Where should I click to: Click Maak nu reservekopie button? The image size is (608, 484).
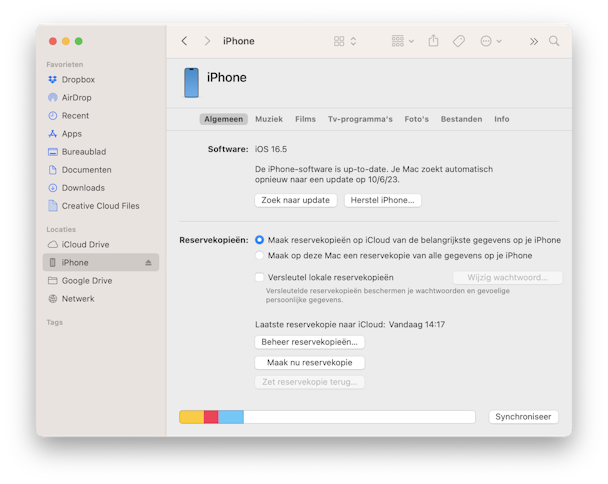pos(309,363)
